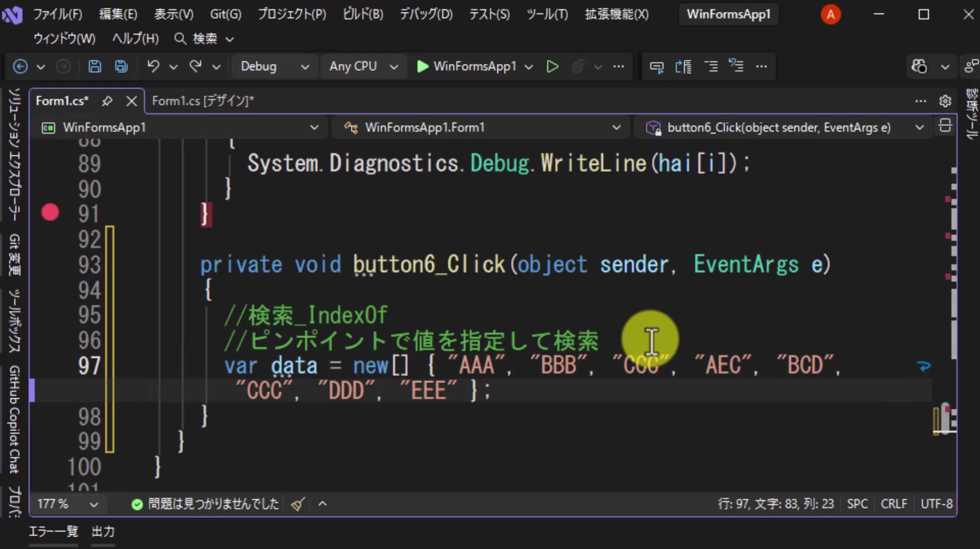The height and width of the screenshot is (549, 980).
Task: Open the button6_Click member combo box
Action: (x=783, y=127)
